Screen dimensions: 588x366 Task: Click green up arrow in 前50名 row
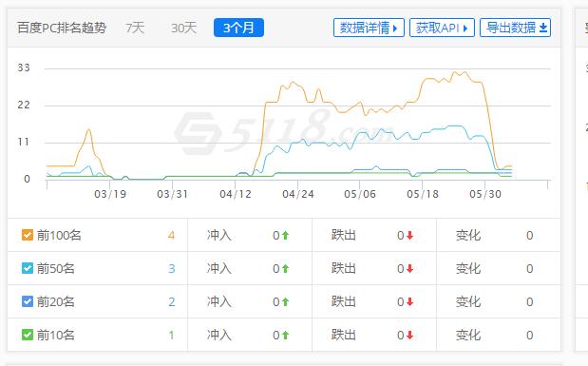tap(285, 268)
